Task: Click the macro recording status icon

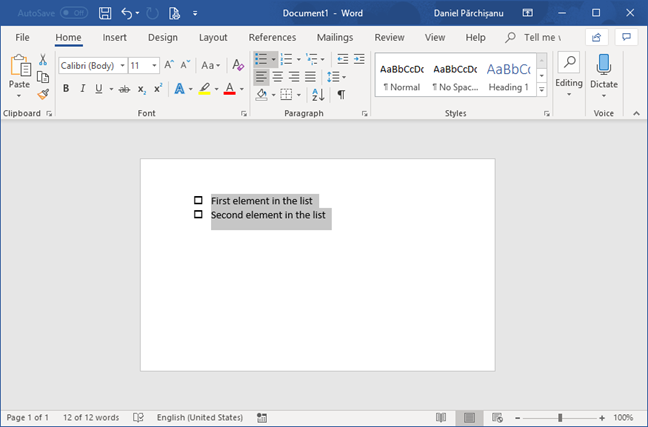Action: (262, 417)
